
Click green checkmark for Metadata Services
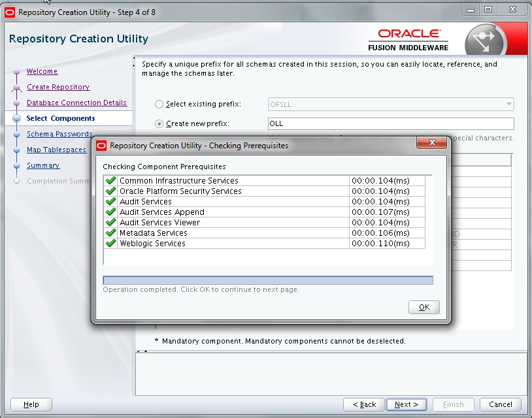pos(110,233)
